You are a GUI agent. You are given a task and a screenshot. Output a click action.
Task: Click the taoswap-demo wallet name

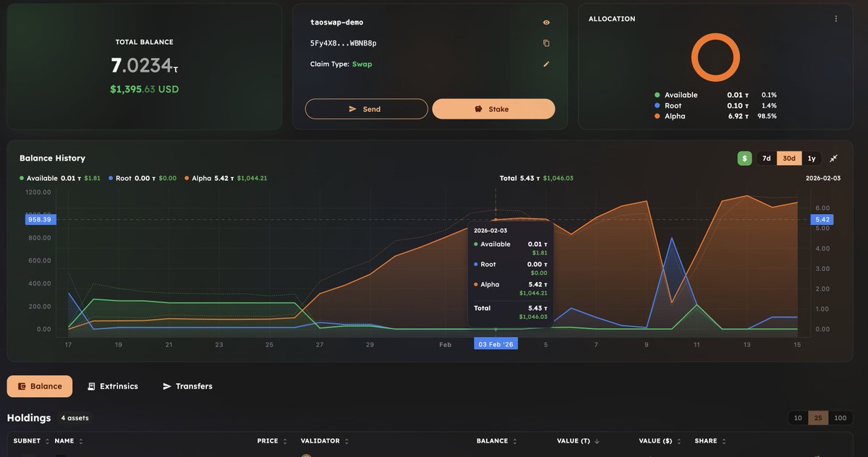336,22
